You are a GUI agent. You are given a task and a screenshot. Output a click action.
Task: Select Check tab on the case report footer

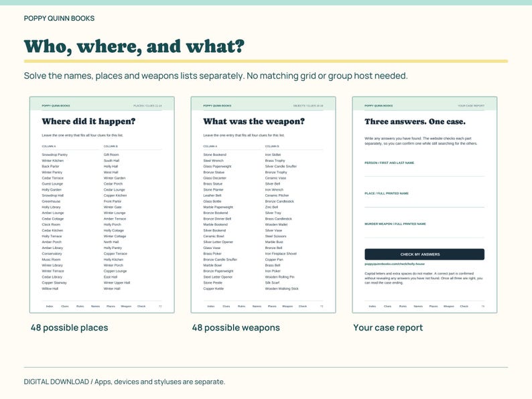coord(464,306)
